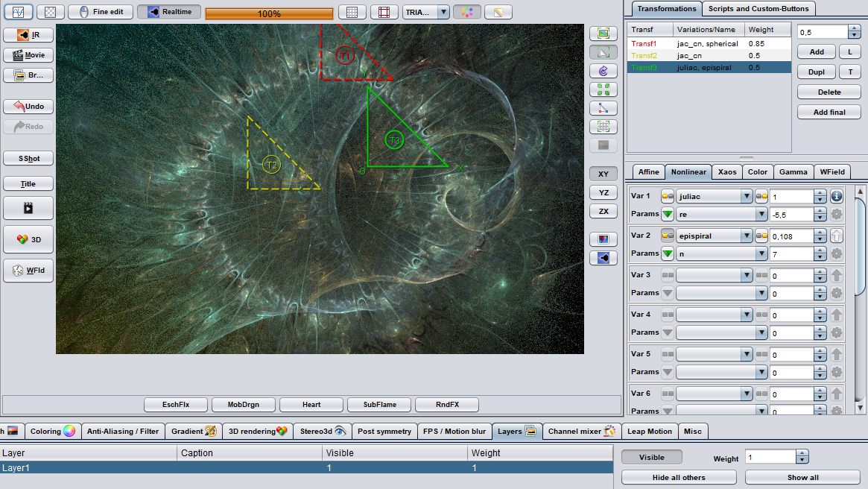Click the grid overlay icon in top toolbar
This screenshot has width=868, height=489.
pyautogui.click(x=352, y=12)
